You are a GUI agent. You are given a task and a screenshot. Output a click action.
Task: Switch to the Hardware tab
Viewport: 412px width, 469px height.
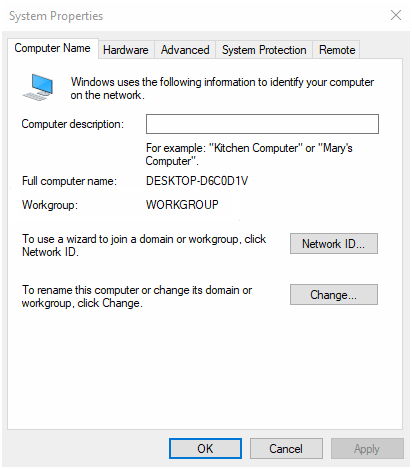[126, 50]
